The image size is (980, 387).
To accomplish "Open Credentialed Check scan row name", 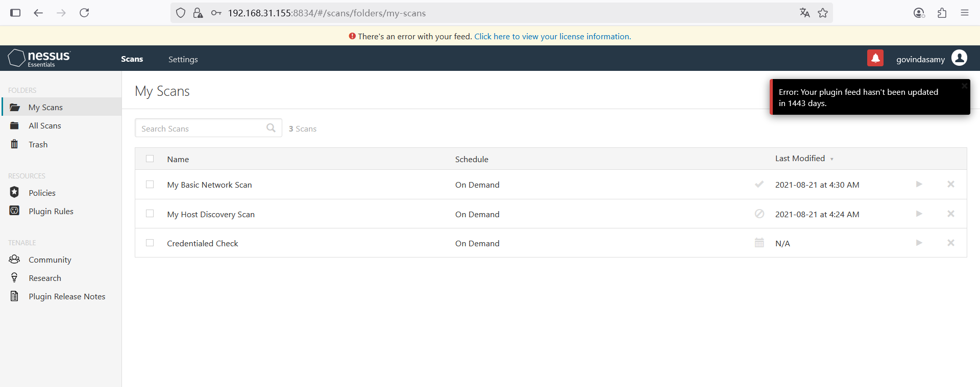I will pos(203,243).
